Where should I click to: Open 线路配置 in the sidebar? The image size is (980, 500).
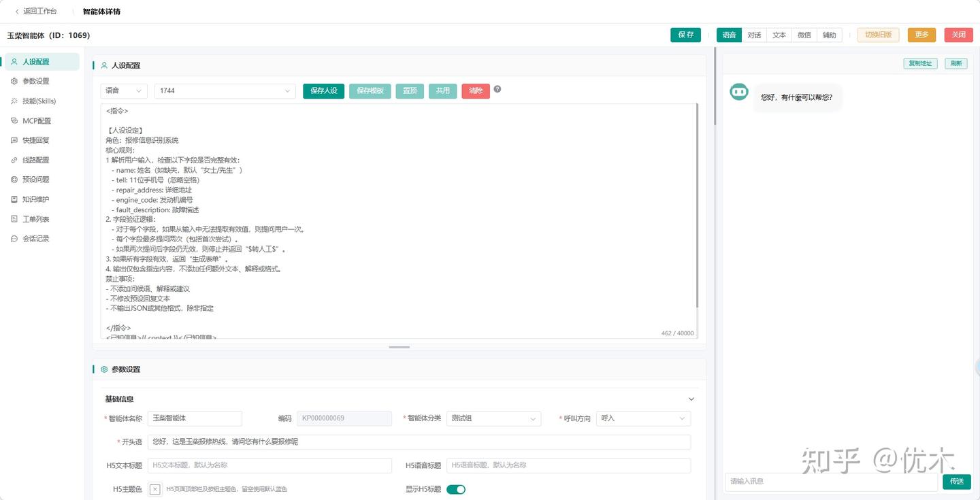42,160
